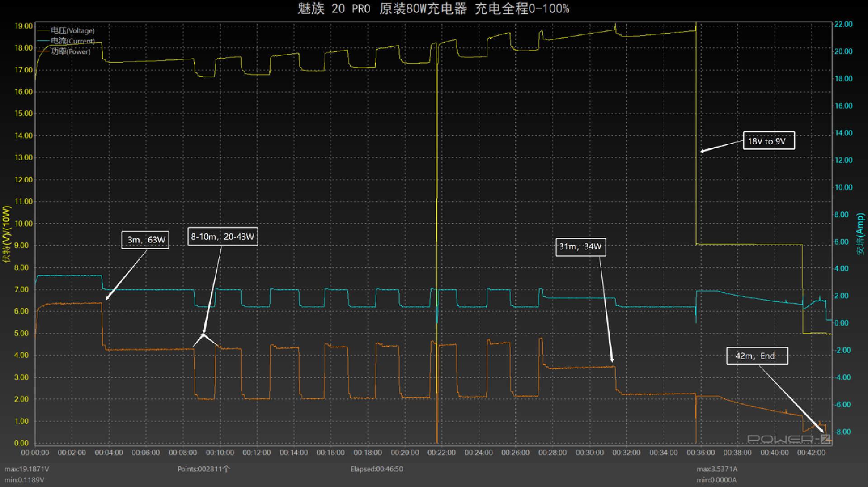
Task: Click the max:3.5371A current readout
Action: pyautogui.click(x=717, y=469)
